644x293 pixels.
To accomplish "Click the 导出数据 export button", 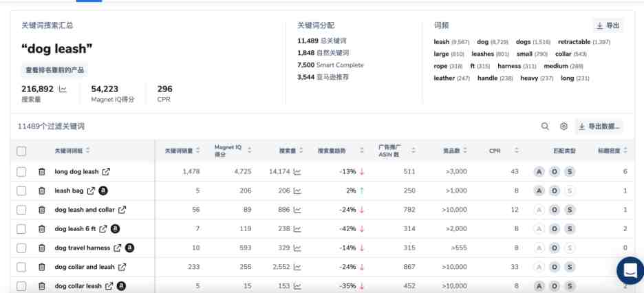I will click(599, 127).
